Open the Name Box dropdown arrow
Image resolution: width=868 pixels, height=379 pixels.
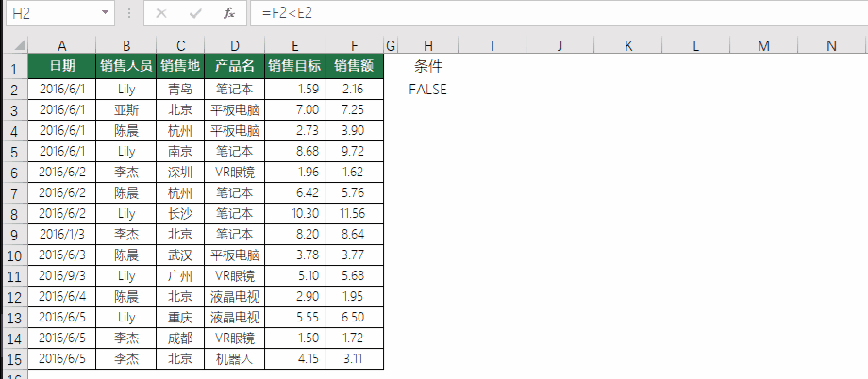pyautogui.click(x=105, y=13)
